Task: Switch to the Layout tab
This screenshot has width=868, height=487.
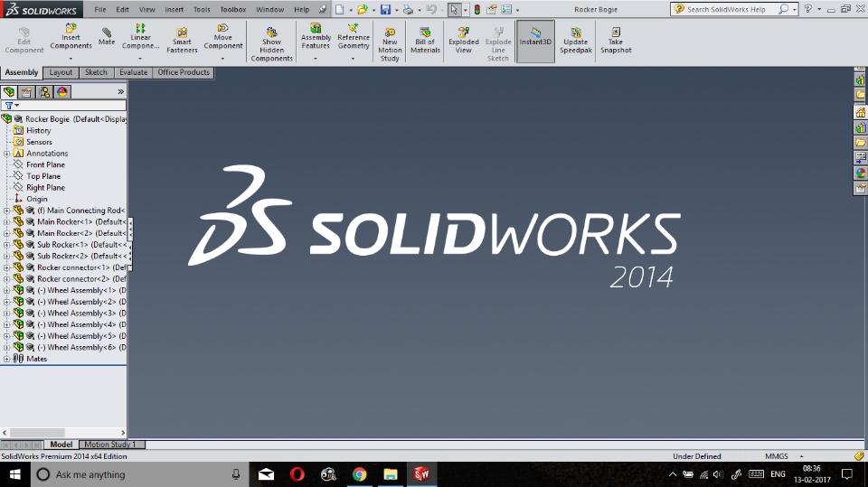Action: pos(61,72)
